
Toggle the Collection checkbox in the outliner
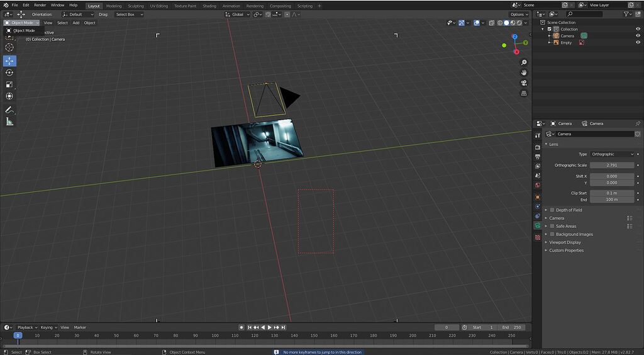[550, 29]
